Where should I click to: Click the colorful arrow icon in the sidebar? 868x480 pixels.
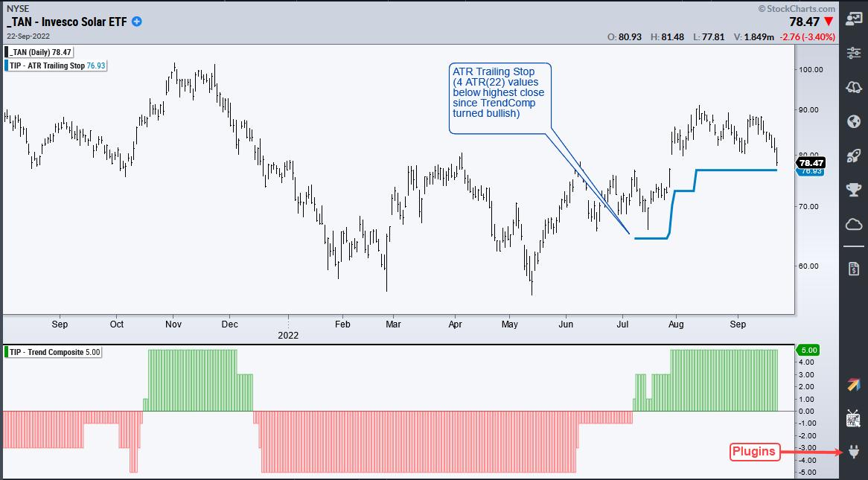(x=853, y=385)
